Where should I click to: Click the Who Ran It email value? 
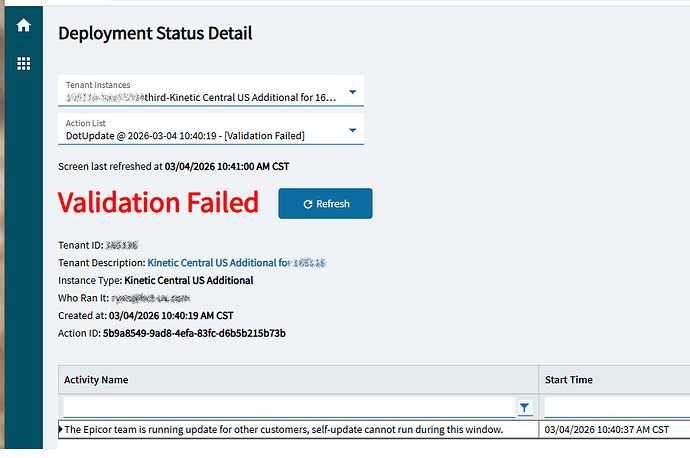pos(151,298)
